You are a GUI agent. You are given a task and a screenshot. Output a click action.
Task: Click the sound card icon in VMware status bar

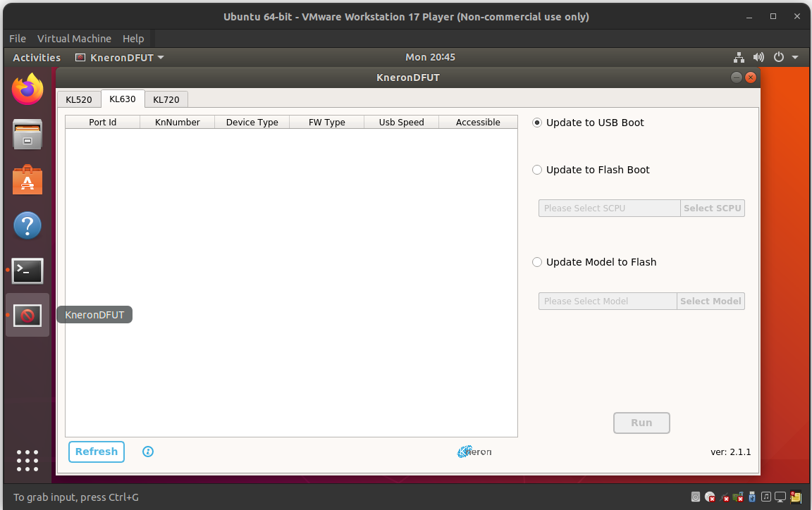(766, 497)
